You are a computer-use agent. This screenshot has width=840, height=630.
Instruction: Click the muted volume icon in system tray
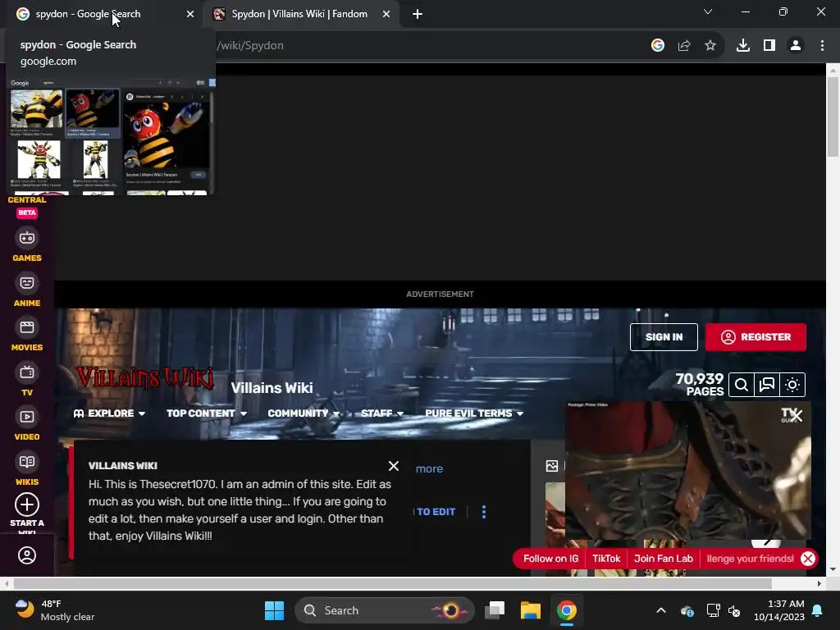tap(734, 610)
